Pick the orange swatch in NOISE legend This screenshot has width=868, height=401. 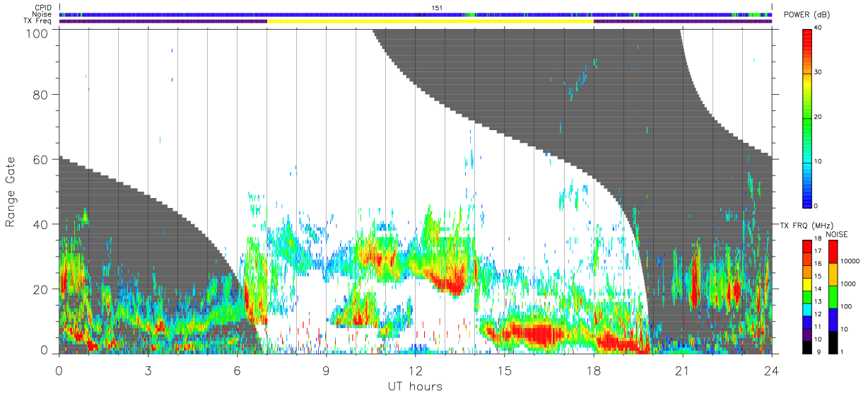(x=833, y=274)
